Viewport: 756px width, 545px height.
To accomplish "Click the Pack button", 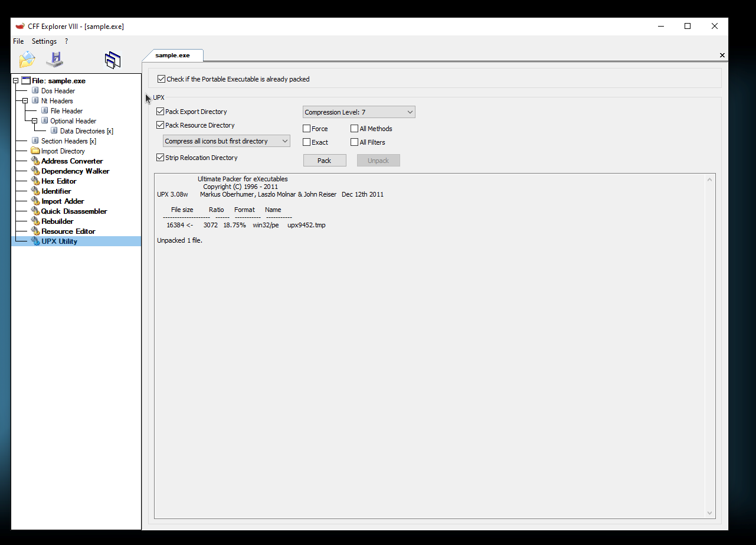I will pos(325,161).
